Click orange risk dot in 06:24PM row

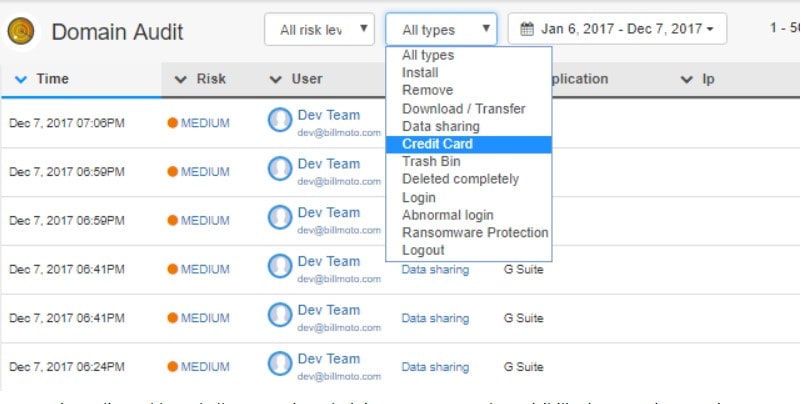172,366
